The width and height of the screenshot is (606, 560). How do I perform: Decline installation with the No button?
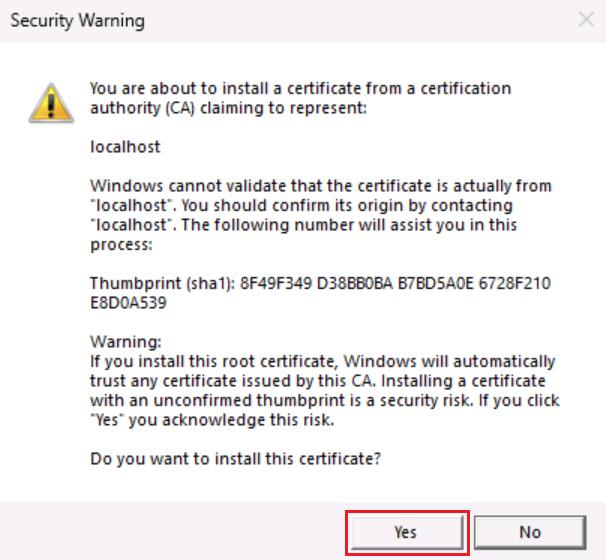(x=530, y=533)
